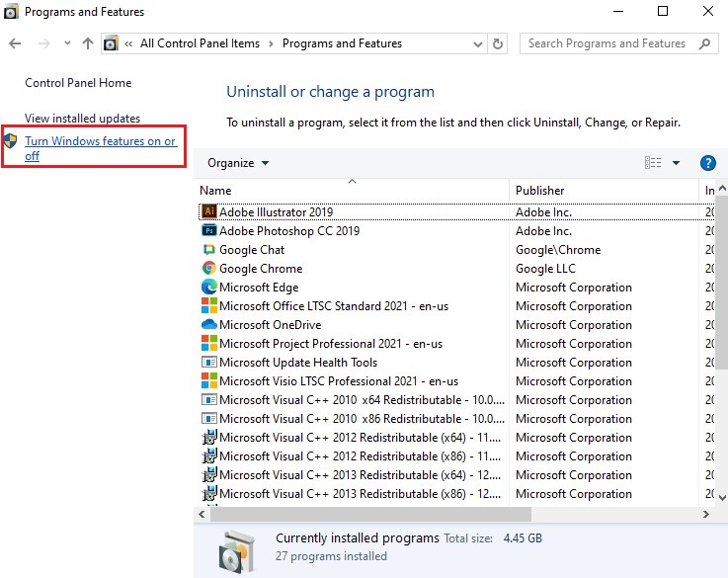The image size is (728, 578).
Task: Click the Microsoft Office LTSC Standard icon
Action: (x=209, y=306)
